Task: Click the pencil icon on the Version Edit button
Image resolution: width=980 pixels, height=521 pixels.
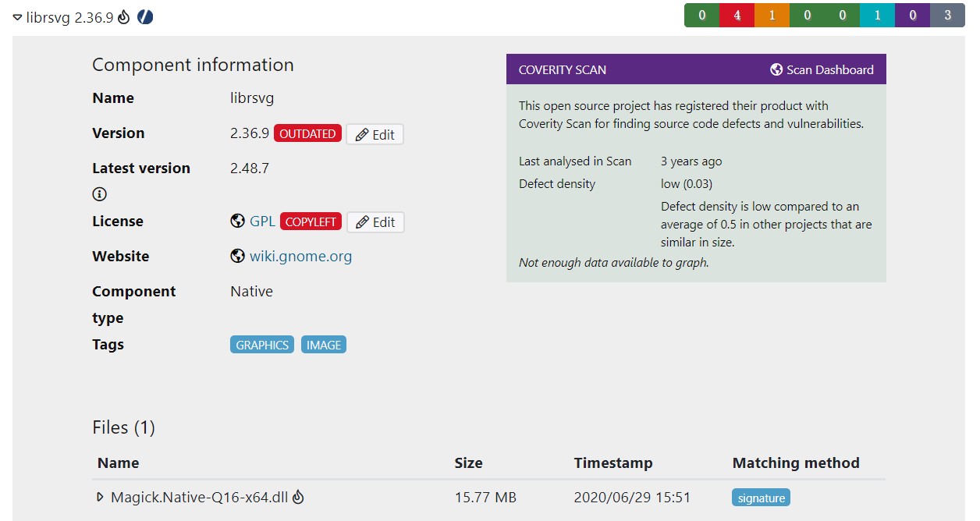Action: coord(362,133)
